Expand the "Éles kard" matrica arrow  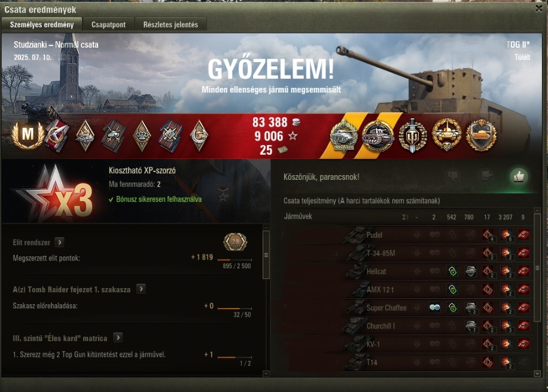118,338
